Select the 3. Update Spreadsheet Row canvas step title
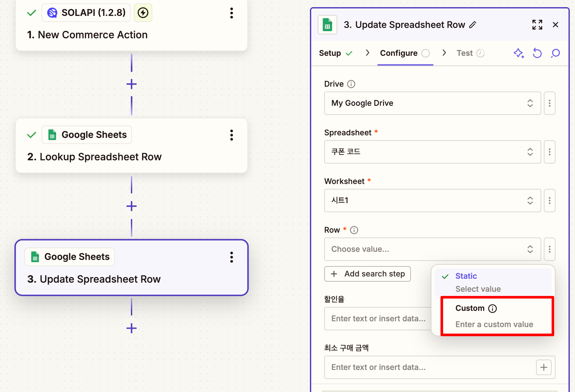This screenshot has height=392, width=575. (94, 279)
